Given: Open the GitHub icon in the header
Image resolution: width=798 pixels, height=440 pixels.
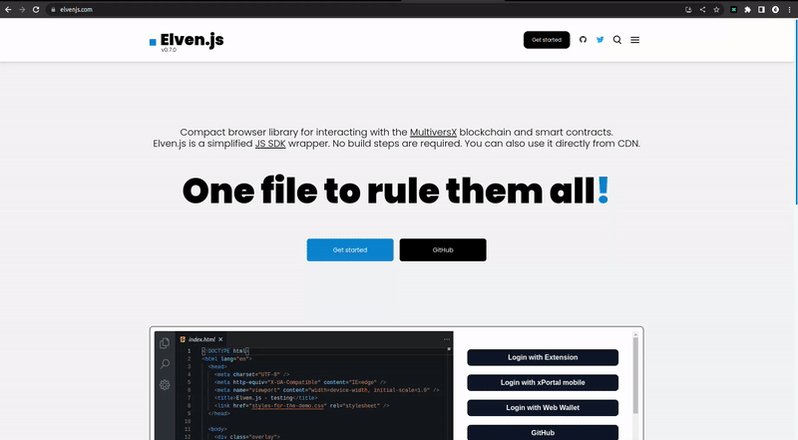Looking at the screenshot, I should (583, 40).
